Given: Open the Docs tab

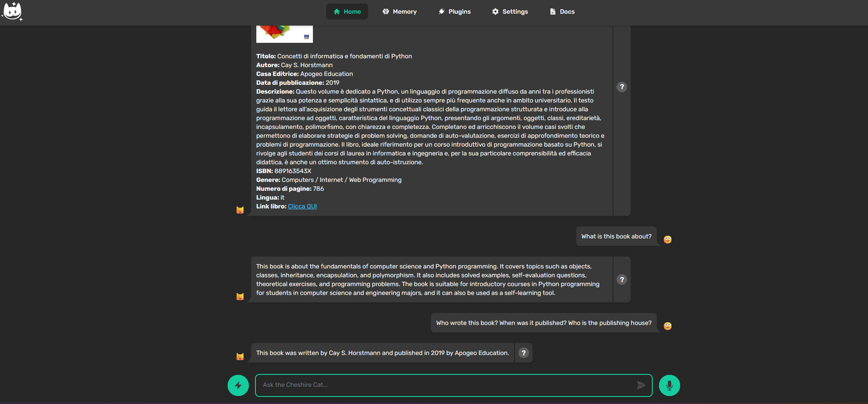Looking at the screenshot, I should (562, 11).
